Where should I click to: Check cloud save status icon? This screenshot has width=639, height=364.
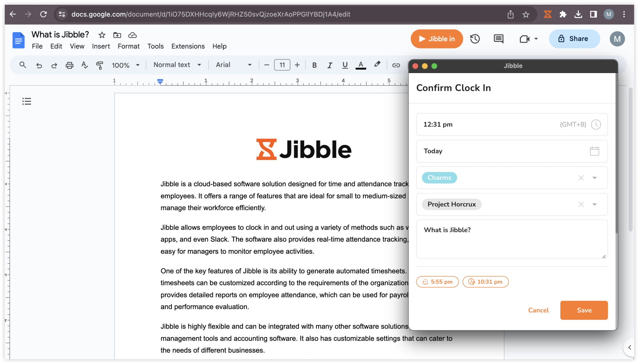point(132,35)
